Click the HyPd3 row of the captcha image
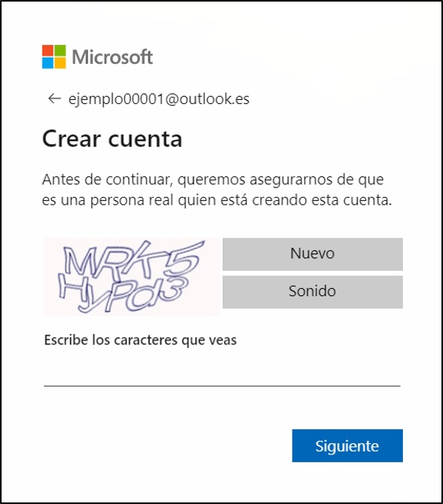 [x=123, y=294]
